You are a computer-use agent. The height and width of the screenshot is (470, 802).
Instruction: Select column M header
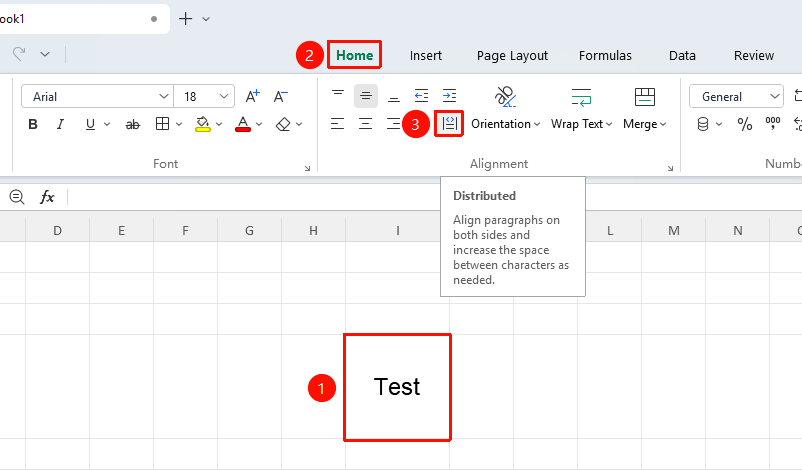pyautogui.click(x=674, y=231)
